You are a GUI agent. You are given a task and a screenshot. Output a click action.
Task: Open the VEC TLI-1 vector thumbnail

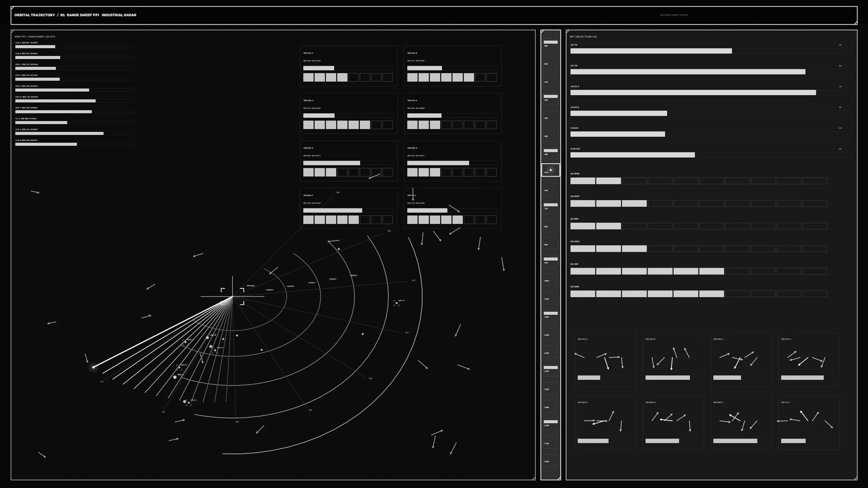click(x=809, y=423)
